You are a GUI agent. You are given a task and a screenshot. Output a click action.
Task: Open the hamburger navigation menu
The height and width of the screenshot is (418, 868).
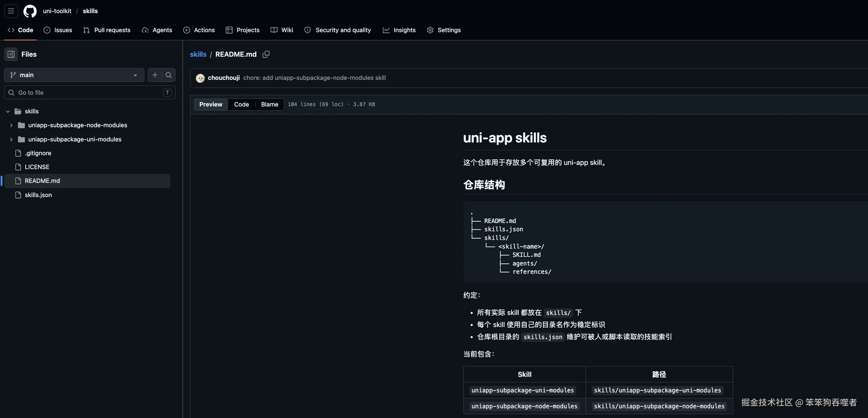point(11,11)
